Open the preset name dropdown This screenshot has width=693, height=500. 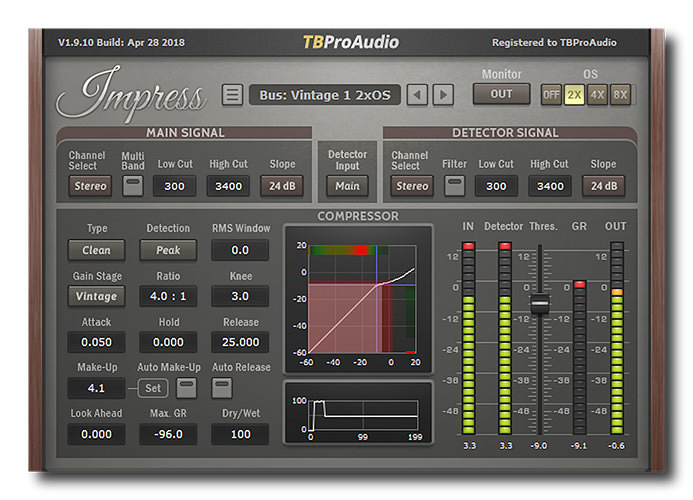[324, 95]
